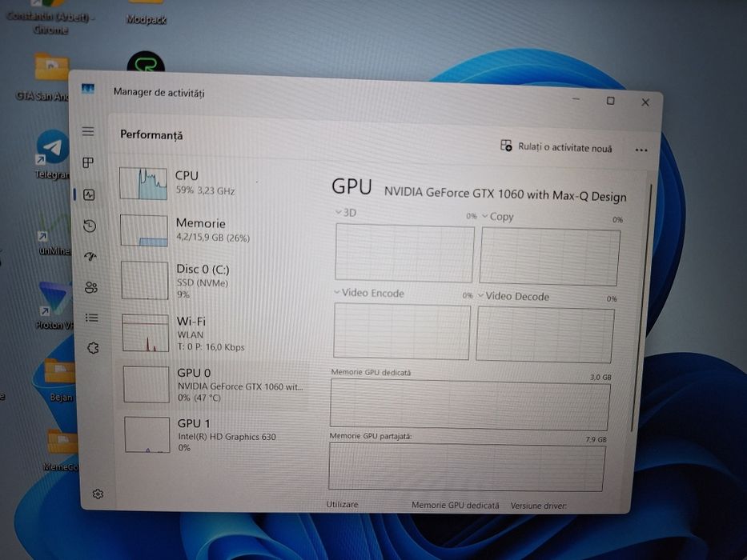Open the Modpack desktop icon
This screenshot has width=747, height=560.
click(146, 14)
